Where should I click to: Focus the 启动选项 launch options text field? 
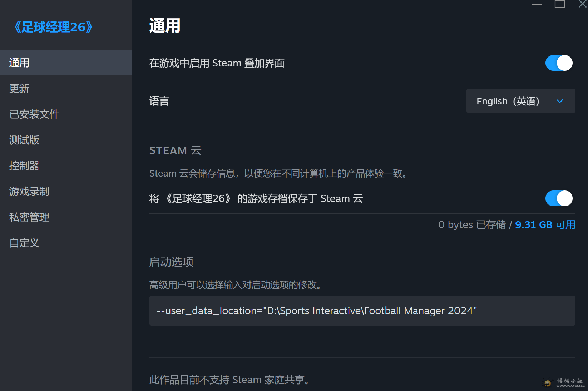pos(362,311)
